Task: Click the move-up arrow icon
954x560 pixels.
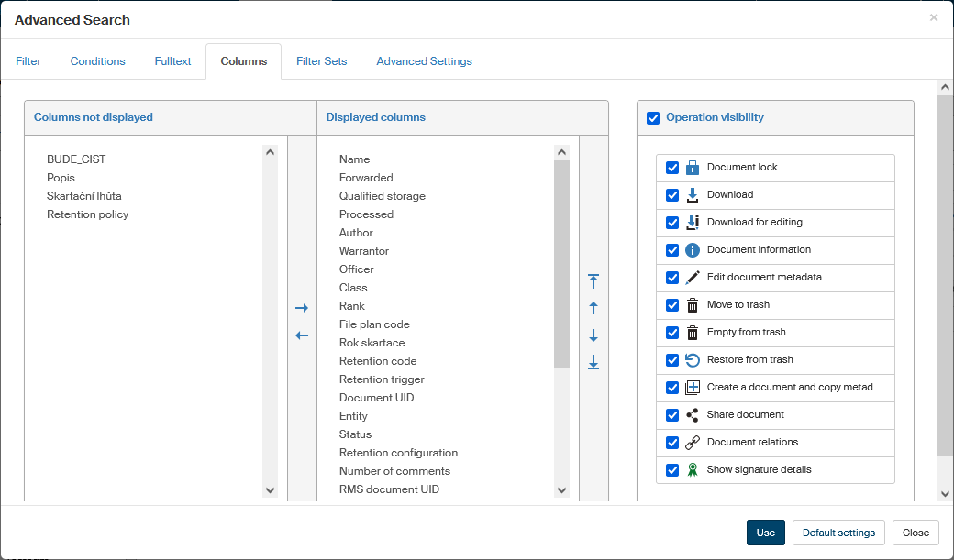Action: pyautogui.click(x=593, y=309)
